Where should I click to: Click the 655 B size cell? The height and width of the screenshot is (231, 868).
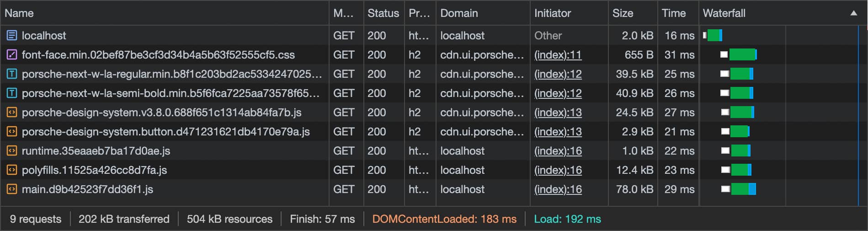[x=633, y=54]
